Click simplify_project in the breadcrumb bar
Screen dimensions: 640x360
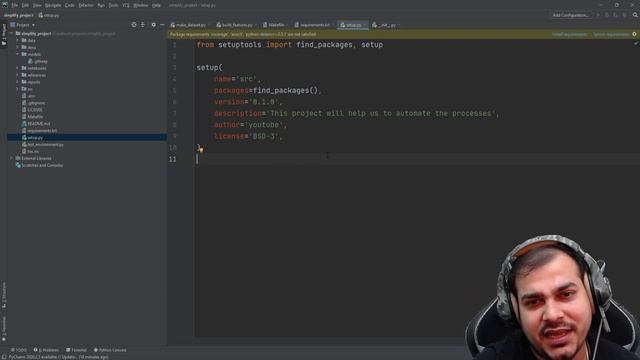point(19,15)
